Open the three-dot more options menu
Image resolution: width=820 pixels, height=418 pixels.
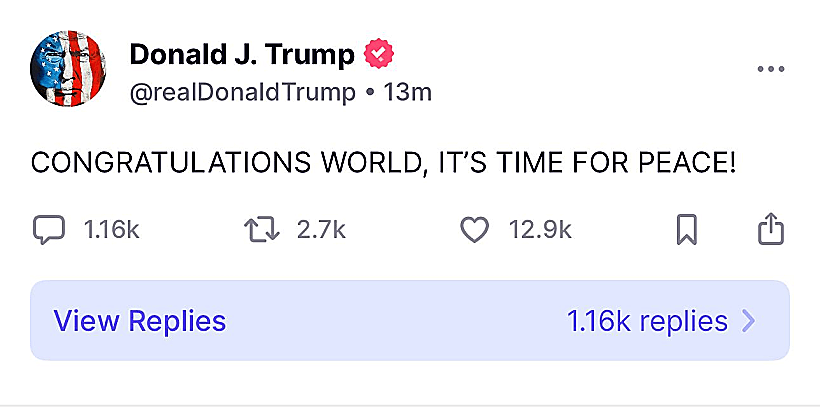pyautogui.click(x=770, y=69)
